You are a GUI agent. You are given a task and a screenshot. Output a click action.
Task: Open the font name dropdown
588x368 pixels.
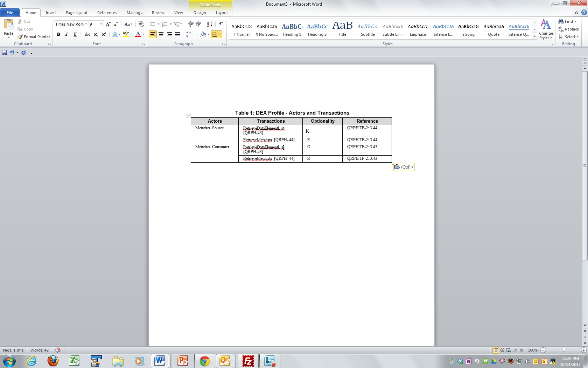86,24
